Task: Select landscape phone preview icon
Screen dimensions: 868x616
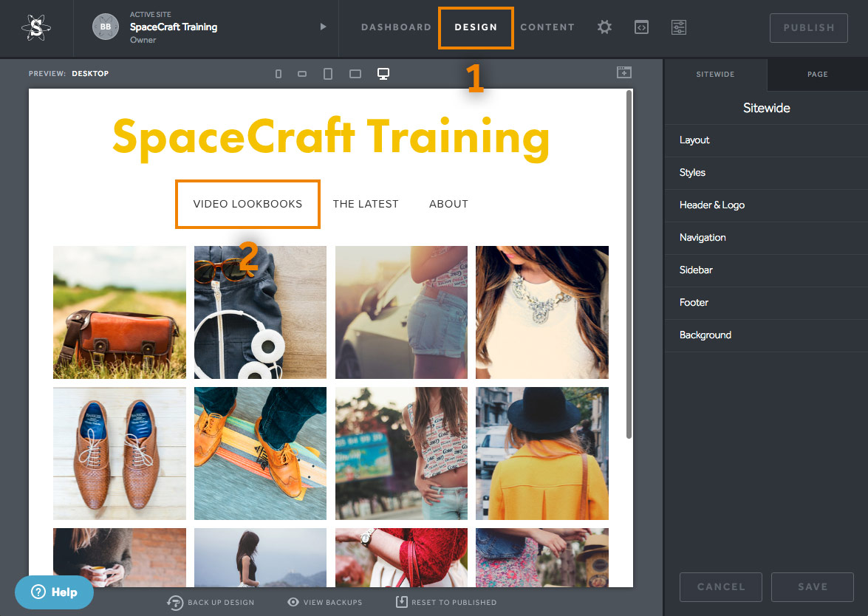Action: 301,74
